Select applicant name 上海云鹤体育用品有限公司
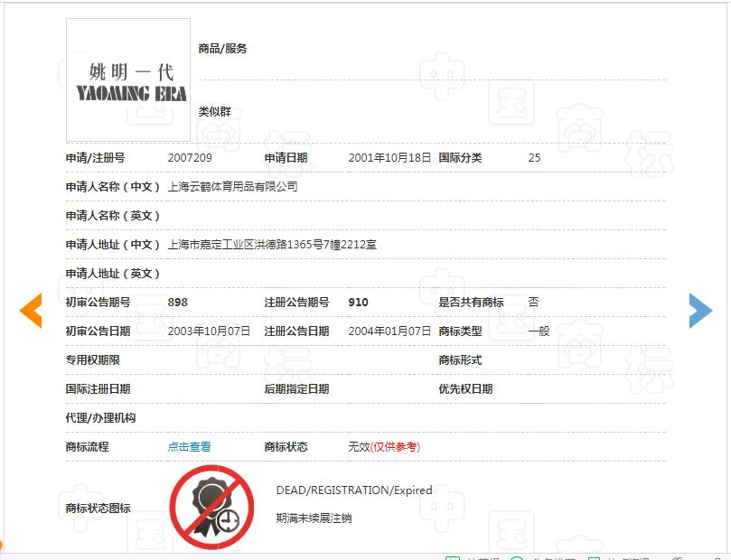 point(229,186)
